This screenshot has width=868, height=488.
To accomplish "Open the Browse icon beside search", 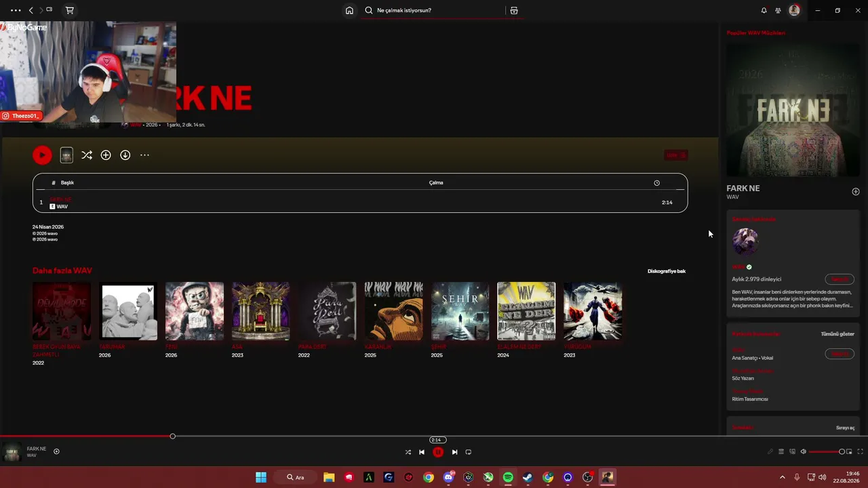I will 514,10.
